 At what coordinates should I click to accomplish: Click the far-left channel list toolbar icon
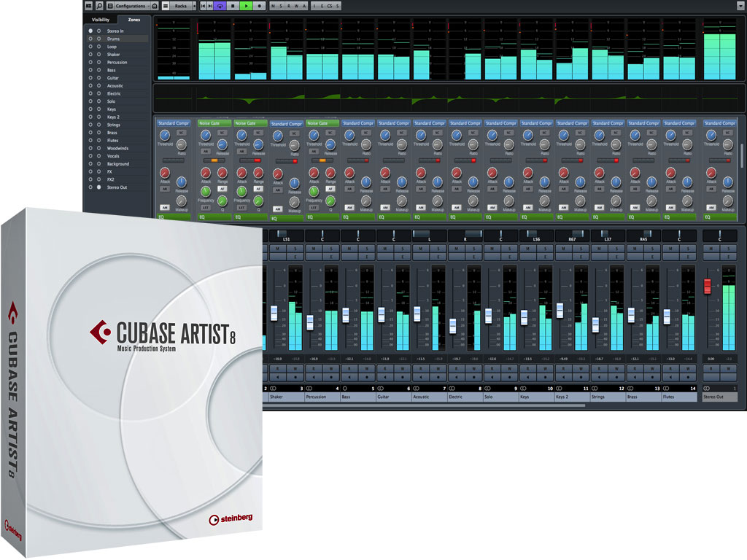tap(88, 6)
